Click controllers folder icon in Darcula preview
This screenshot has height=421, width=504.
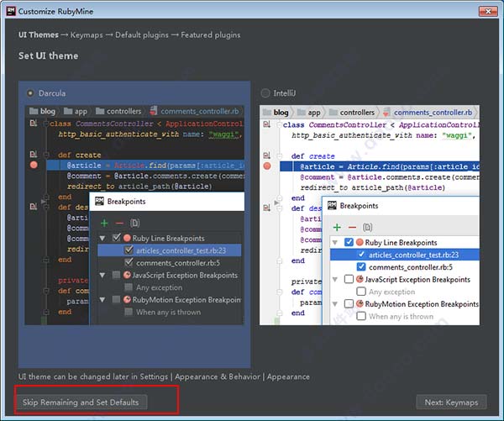tap(100, 111)
